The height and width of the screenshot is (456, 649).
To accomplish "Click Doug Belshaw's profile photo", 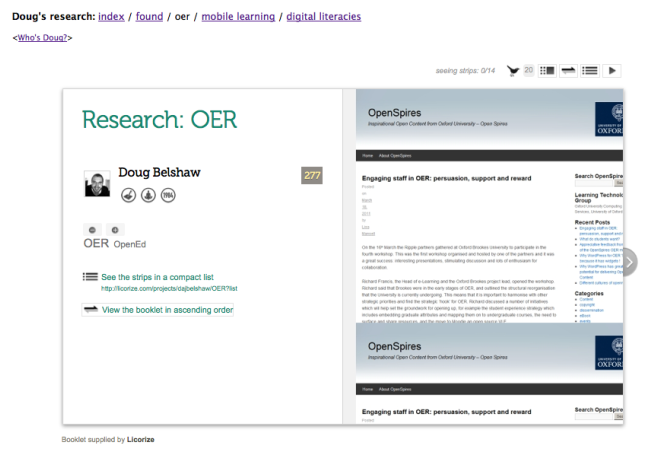I will pyautogui.click(x=97, y=183).
